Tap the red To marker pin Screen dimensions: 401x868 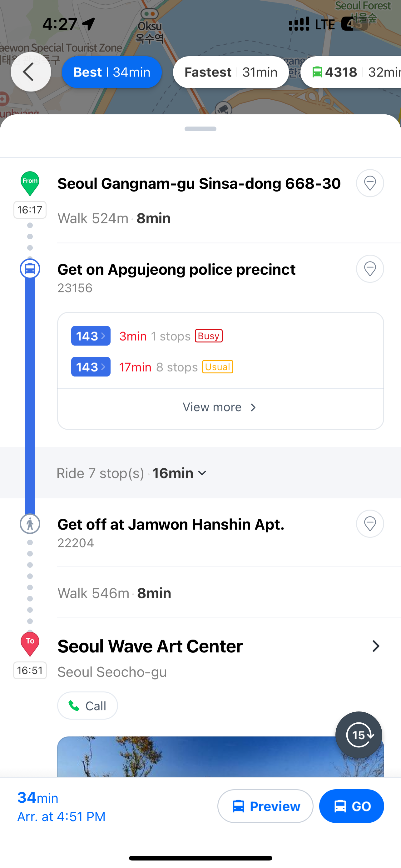point(30,644)
